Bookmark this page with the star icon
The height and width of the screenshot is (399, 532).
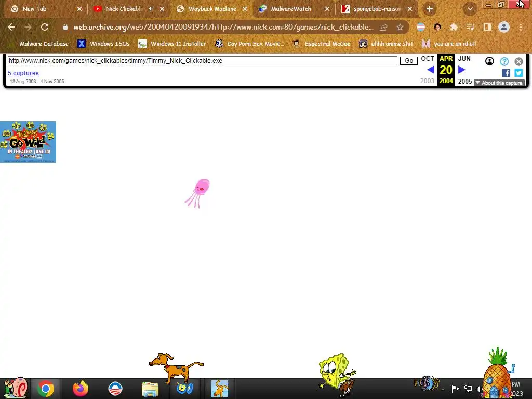coord(400,27)
